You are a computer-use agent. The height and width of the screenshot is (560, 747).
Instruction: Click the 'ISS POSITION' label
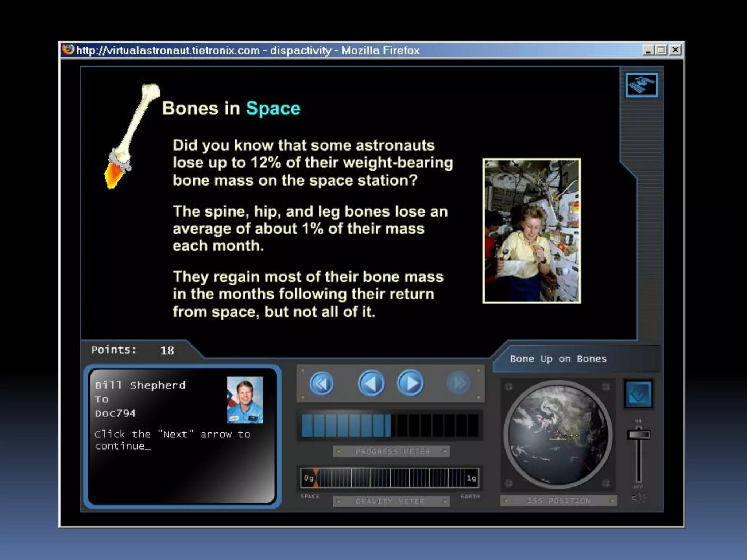tap(558, 501)
